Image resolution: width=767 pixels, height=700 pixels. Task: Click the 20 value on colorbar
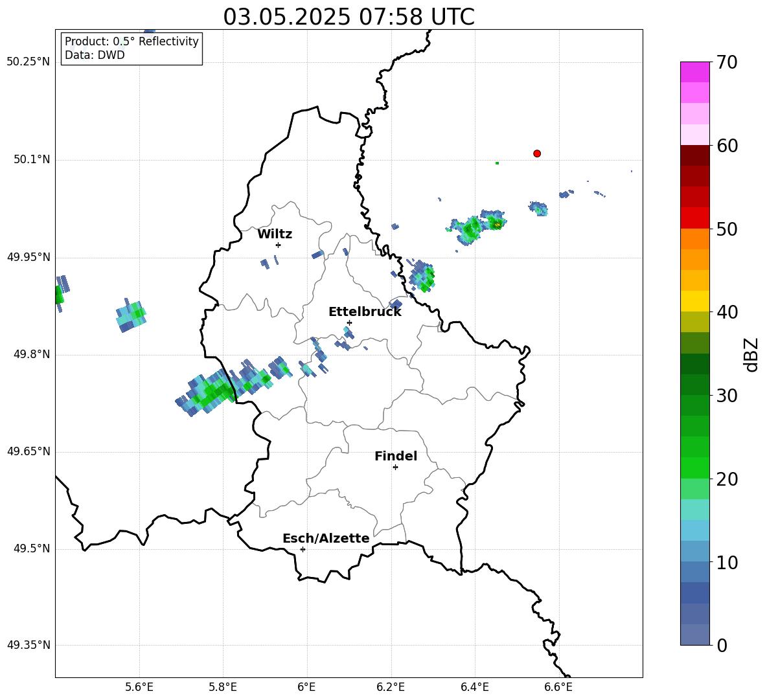click(x=727, y=479)
